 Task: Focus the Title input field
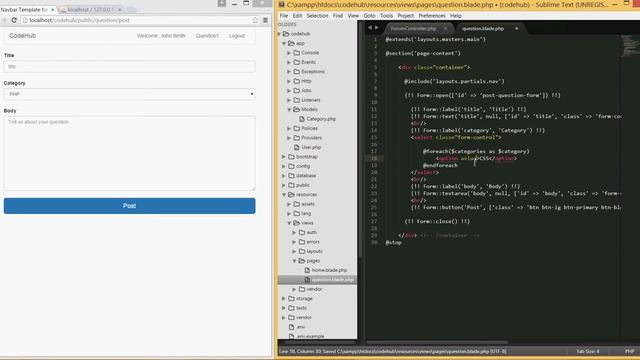(129, 67)
